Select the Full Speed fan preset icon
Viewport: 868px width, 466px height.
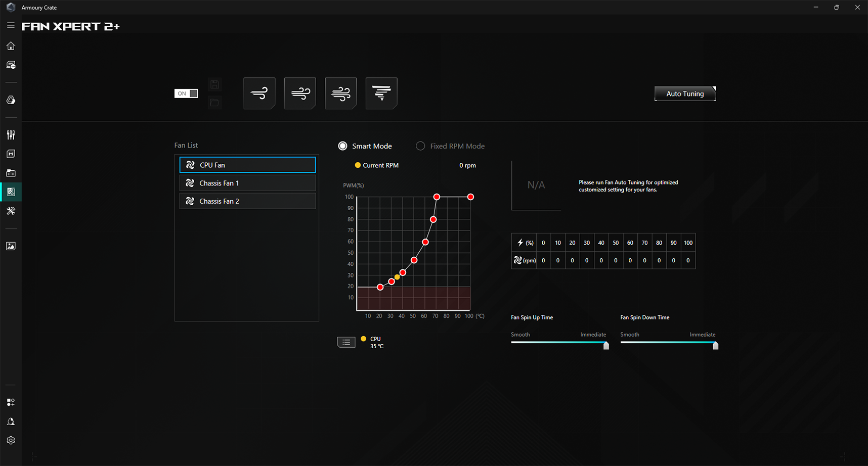tap(381, 94)
